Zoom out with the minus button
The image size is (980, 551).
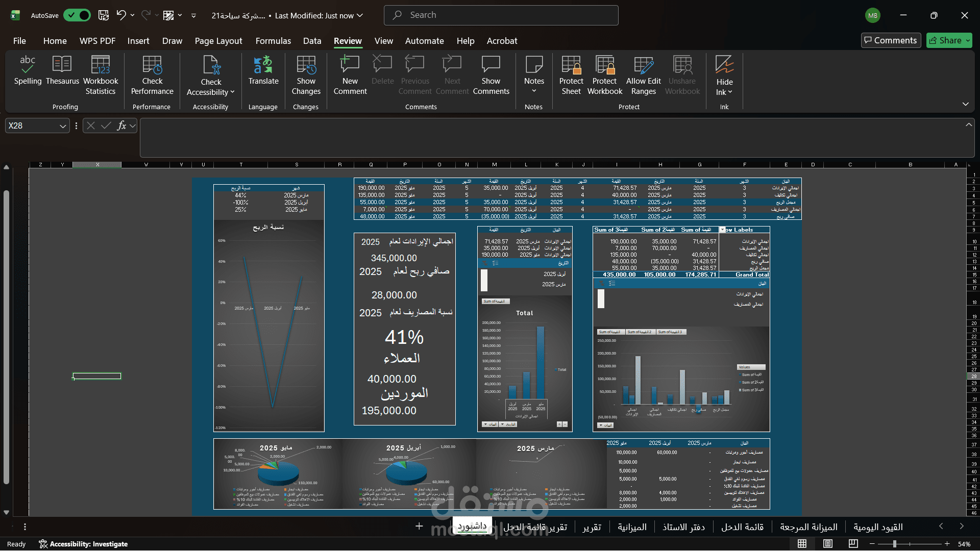[873, 544]
